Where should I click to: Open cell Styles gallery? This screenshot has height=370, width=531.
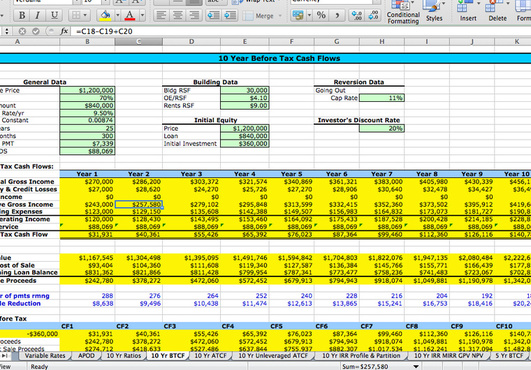pyautogui.click(x=434, y=12)
